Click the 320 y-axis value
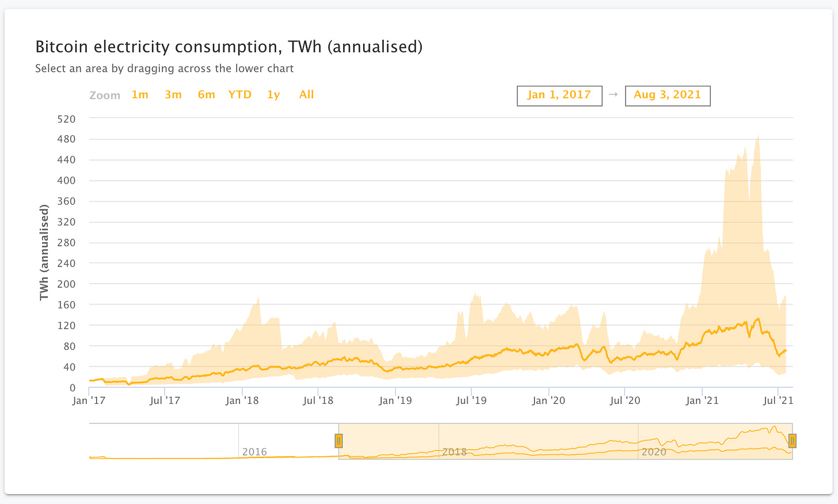838x504 pixels. pyautogui.click(x=66, y=222)
